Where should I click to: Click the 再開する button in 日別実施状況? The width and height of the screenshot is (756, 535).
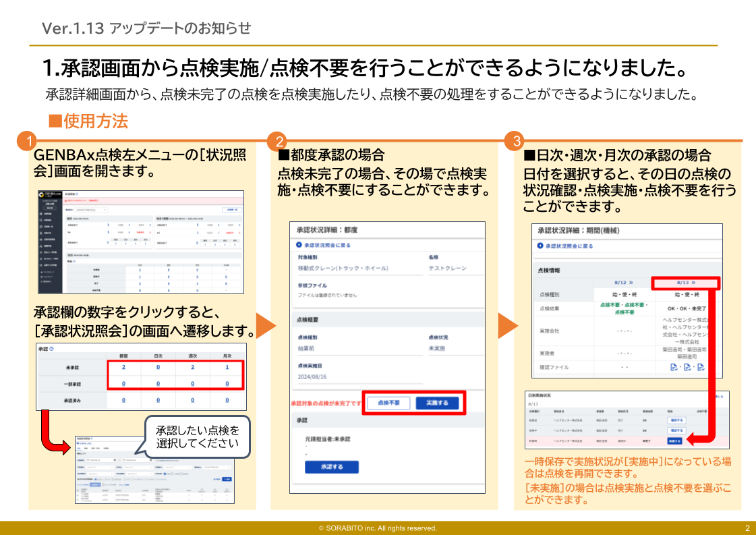coord(676,441)
